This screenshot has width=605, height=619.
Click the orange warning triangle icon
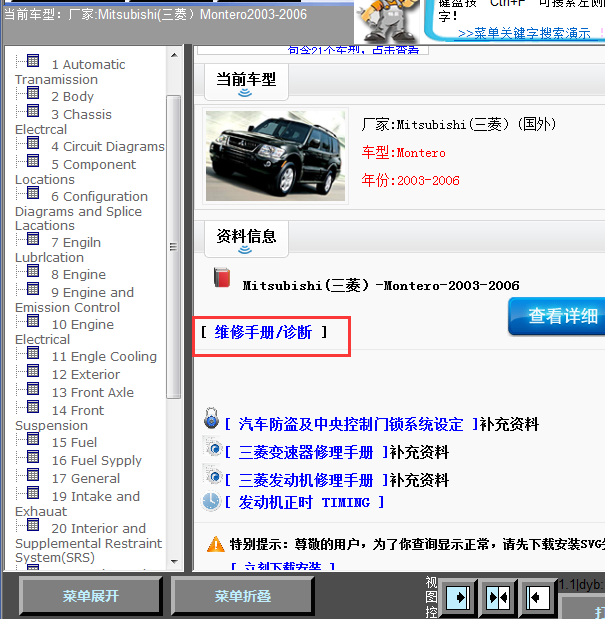(216, 544)
